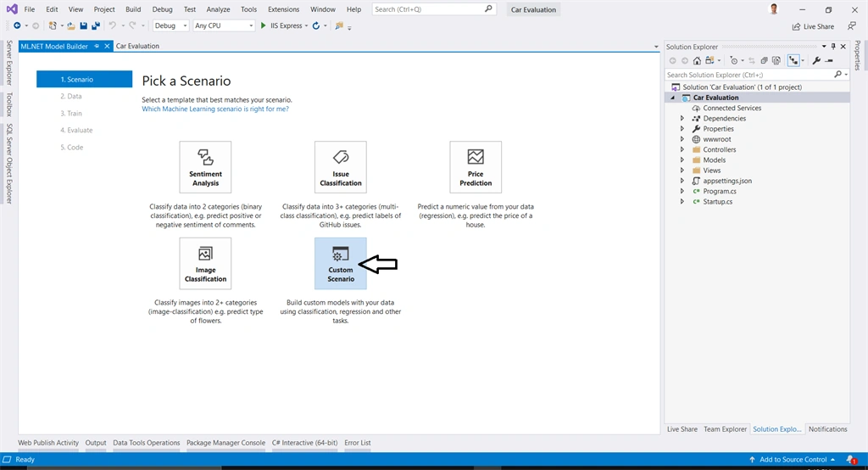Close the ML.NET Model Builder tab
868x470 pixels.
pyautogui.click(x=108, y=46)
